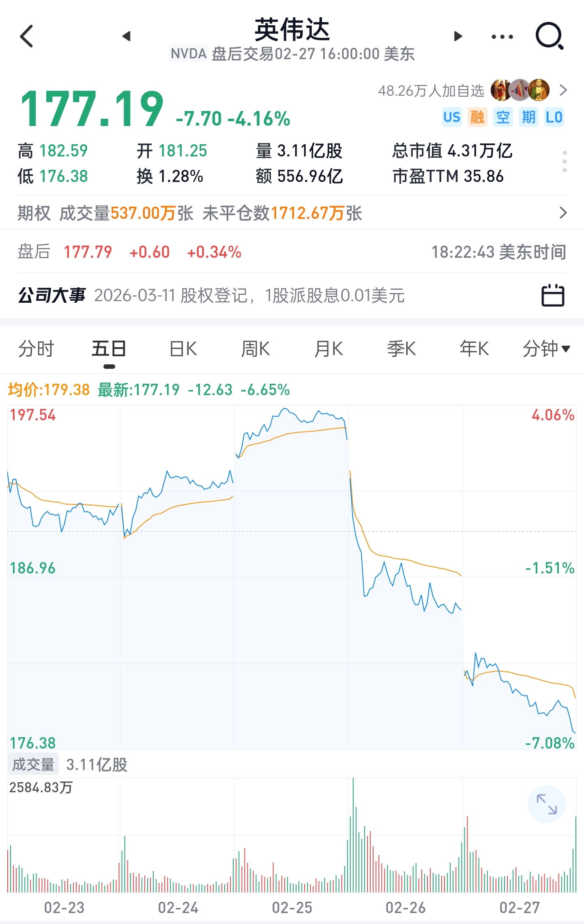Image resolution: width=584 pixels, height=924 pixels.
Task: Tap the 02-26 volume bar region
Action: [x=406, y=835]
